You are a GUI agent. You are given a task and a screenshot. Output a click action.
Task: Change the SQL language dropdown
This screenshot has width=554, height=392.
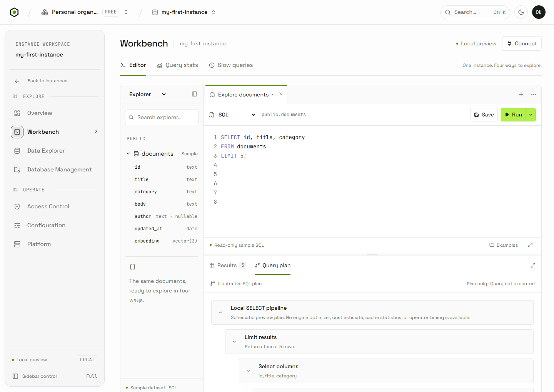pyautogui.click(x=232, y=115)
